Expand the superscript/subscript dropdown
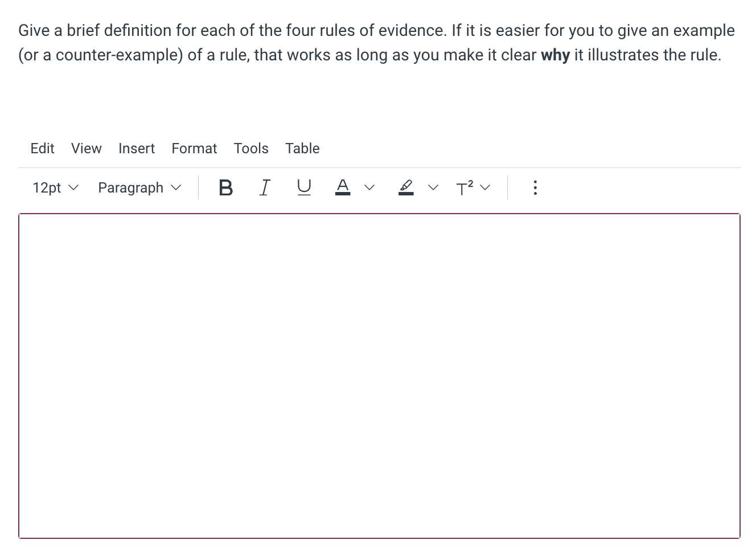The width and height of the screenshot is (756, 548). (485, 187)
